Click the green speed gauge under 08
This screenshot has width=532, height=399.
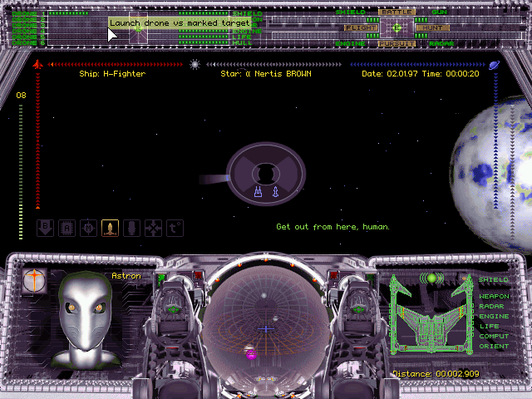(21, 172)
